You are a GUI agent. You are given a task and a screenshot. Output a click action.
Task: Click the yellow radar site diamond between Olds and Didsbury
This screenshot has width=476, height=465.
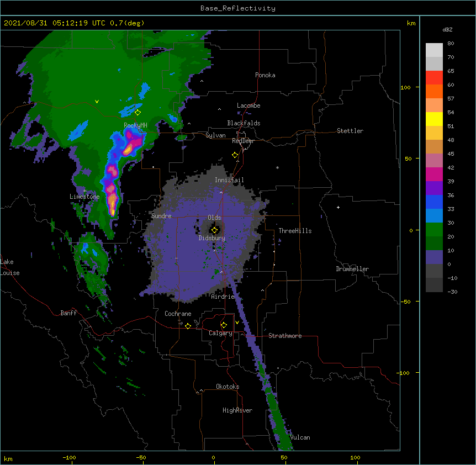pyautogui.click(x=214, y=230)
